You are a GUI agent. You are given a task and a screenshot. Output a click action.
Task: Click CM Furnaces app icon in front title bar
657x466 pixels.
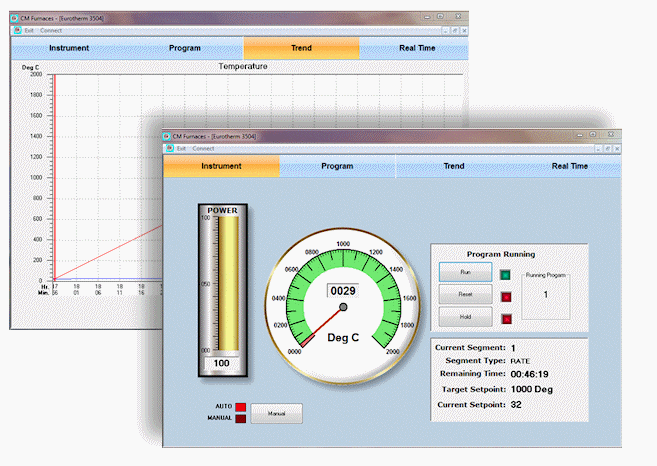pos(167,136)
